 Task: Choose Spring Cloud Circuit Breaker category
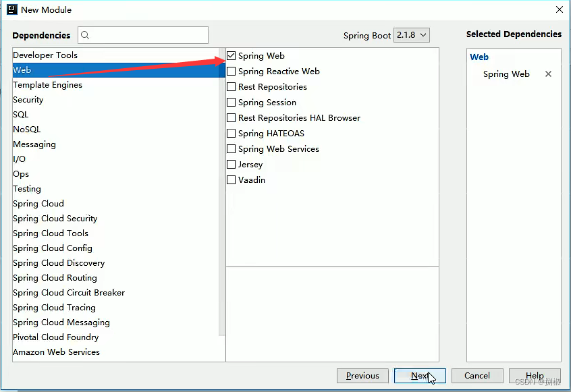pyautogui.click(x=116, y=293)
